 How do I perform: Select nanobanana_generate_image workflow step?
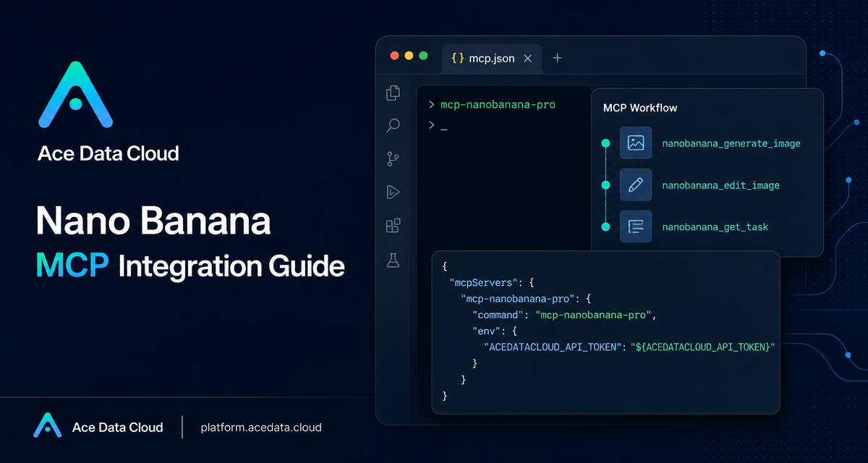731,144
